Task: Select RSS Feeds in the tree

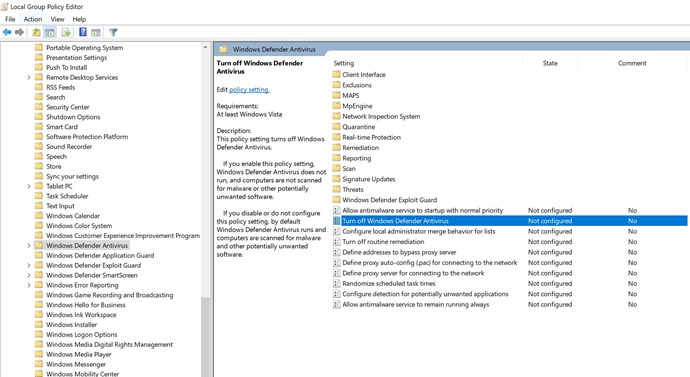Action: (x=61, y=87)
